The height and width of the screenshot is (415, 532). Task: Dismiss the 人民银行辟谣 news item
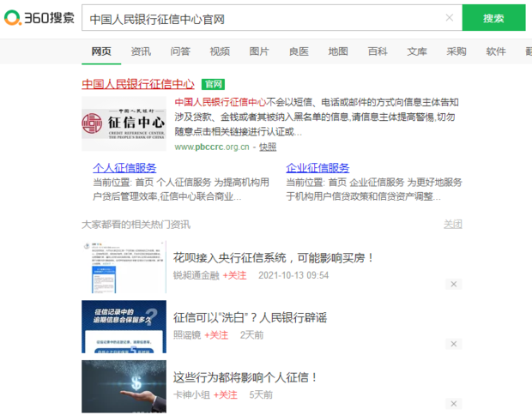tap(454, 344)
